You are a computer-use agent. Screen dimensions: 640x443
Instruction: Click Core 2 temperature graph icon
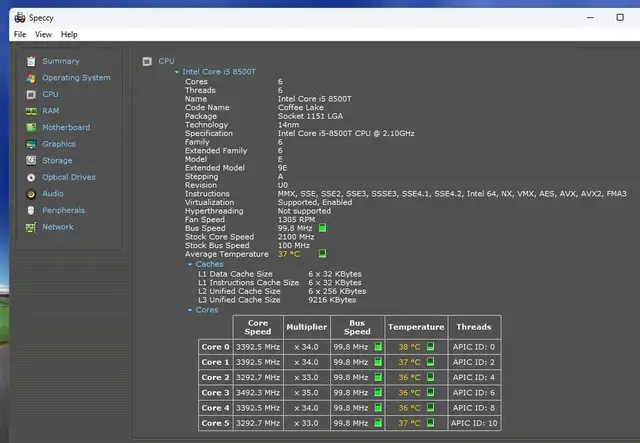(x=430, y=377)
